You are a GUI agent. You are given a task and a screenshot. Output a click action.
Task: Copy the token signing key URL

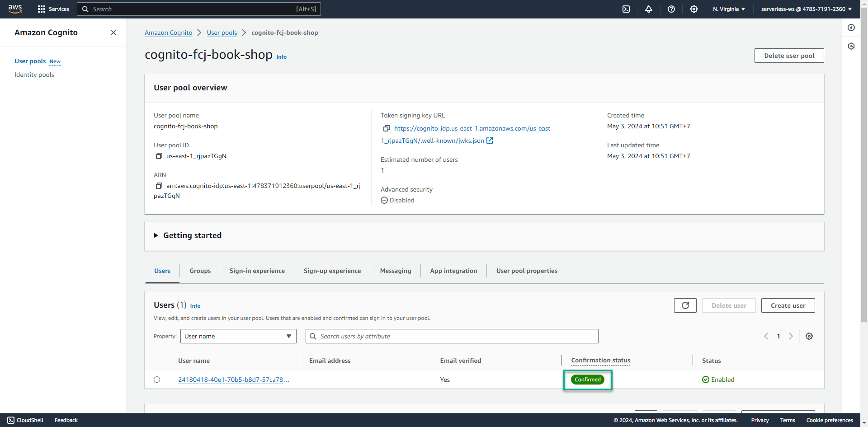(x=387, y=128)
